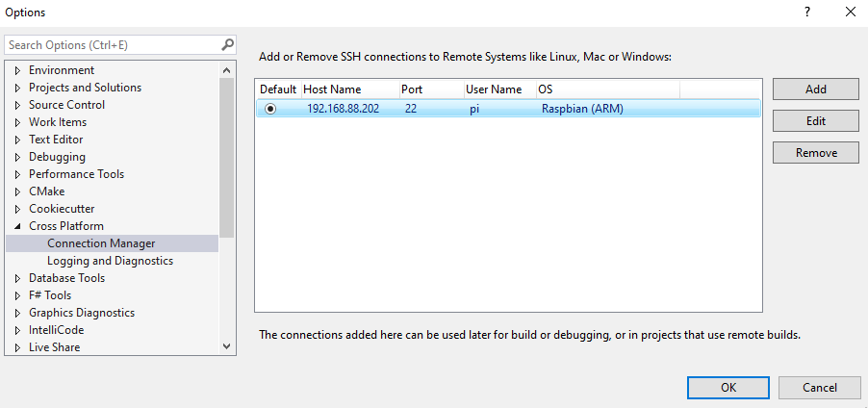Click the Raspbian (ARM) cell
The image size is (868, 408).
[582, 109]
